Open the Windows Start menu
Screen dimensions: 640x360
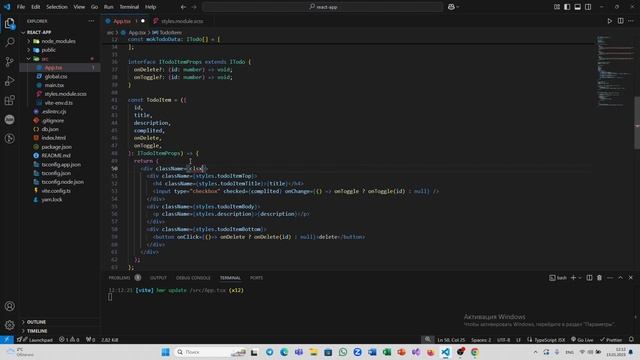click(x=165, y=352)
